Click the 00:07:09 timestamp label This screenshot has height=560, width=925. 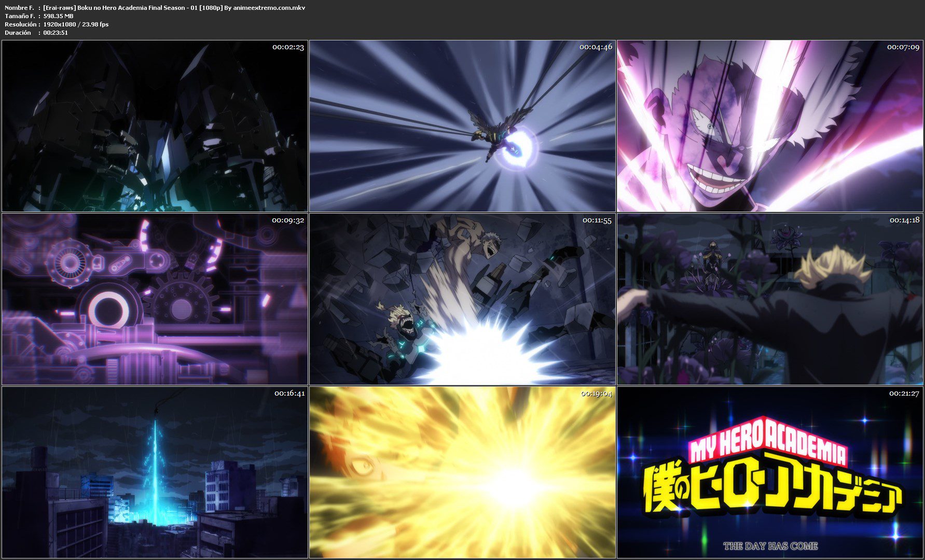[x=903, y=47]
